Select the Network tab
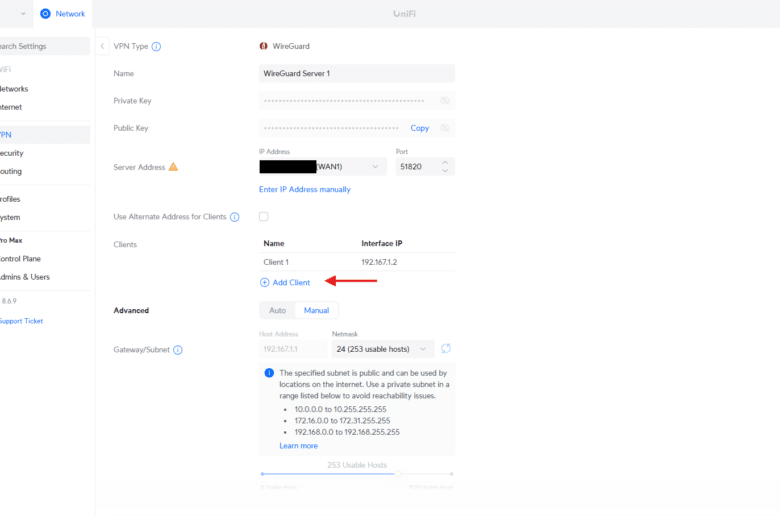The width and height of the screenshot is (780, 516). (63, 14)
